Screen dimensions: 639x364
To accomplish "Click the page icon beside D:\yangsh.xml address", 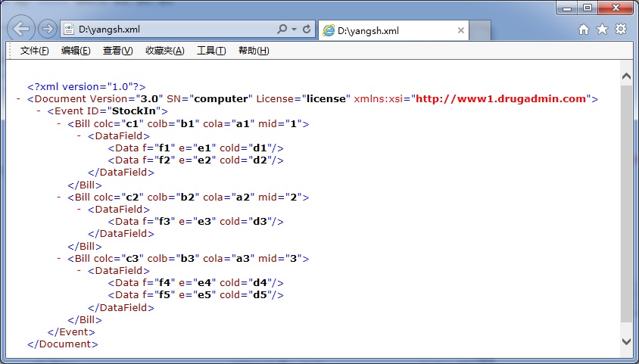I will pyautogui.click(x=69, y=29).
